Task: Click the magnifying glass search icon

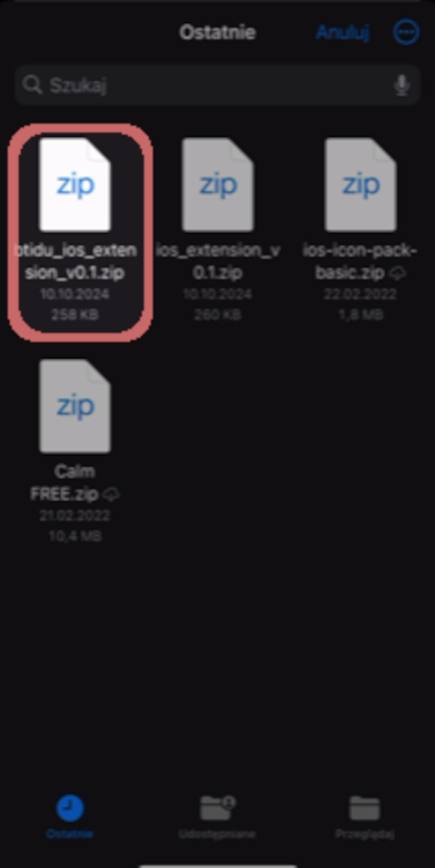Action: click(33, 85)
